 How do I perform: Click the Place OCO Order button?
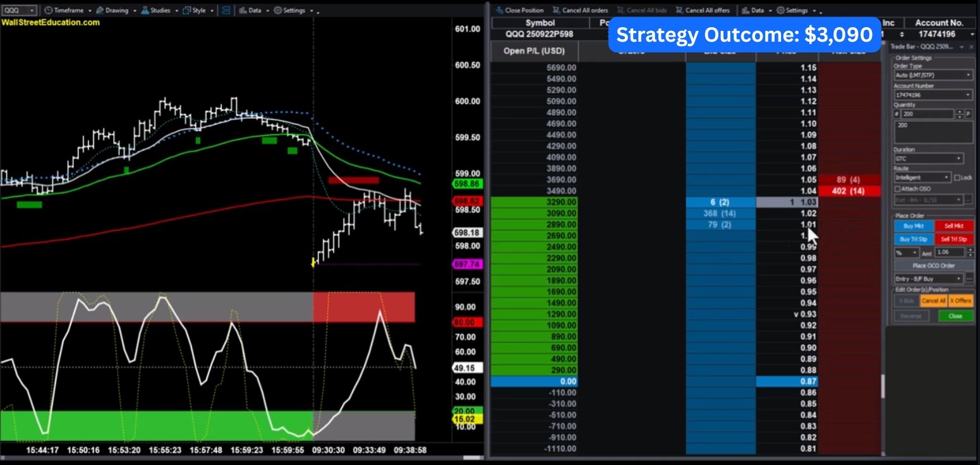[933, 265]
